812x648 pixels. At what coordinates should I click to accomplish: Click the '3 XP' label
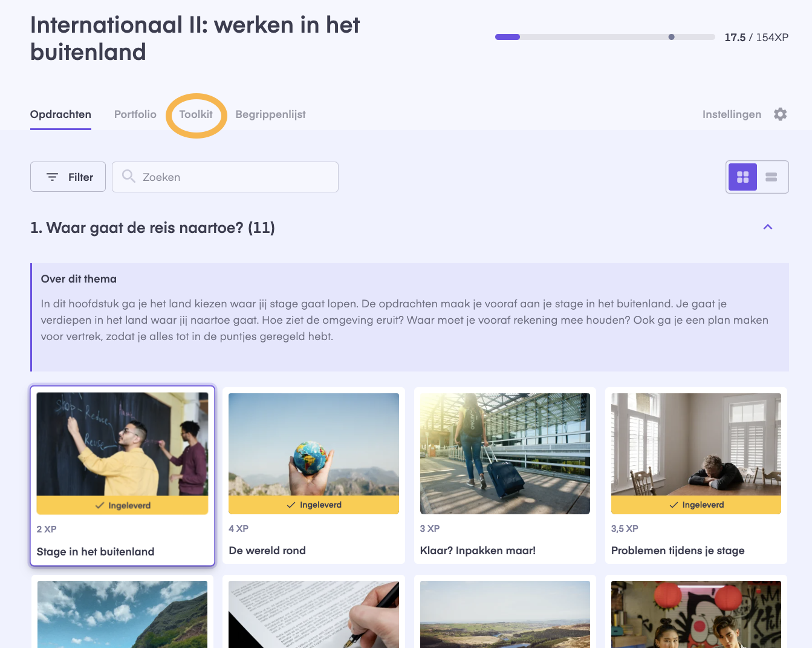[430, 529]
